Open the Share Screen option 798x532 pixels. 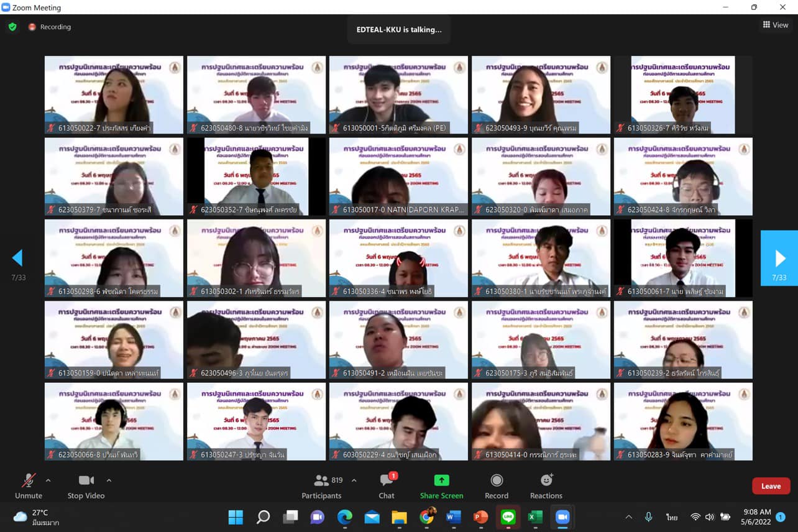pyautogui.click(x=441, y=486)
